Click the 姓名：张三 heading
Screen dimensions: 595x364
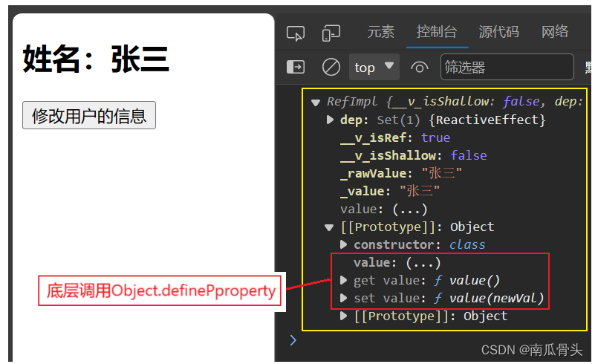point(96,59)
